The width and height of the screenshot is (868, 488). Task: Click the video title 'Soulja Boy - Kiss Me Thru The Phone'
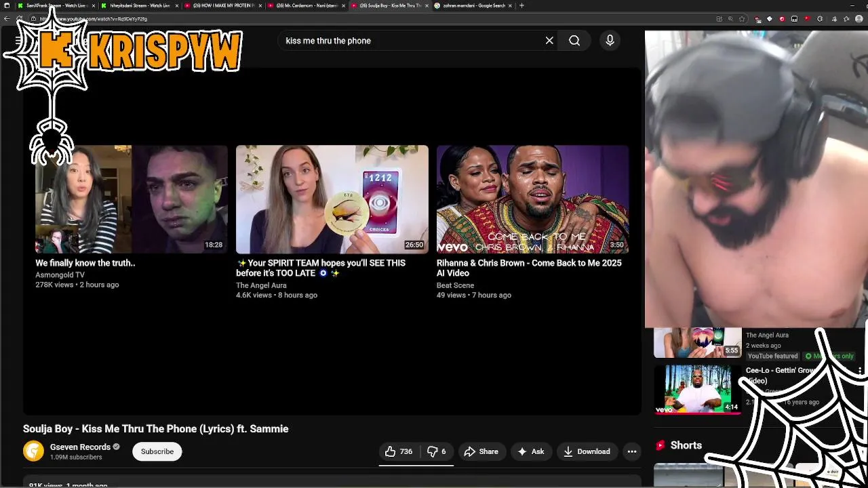pos(156,429)
